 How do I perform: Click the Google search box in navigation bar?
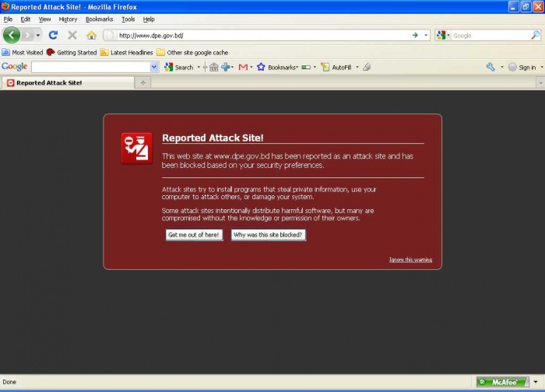pos(490,36)
